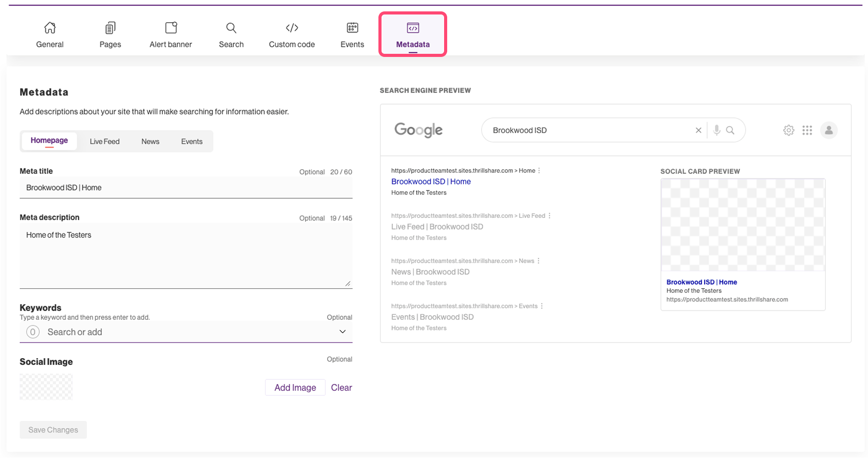Select the Metadata tab
Image resolution: width=868 pixels, height=458 pixels.
coord(413,35)
